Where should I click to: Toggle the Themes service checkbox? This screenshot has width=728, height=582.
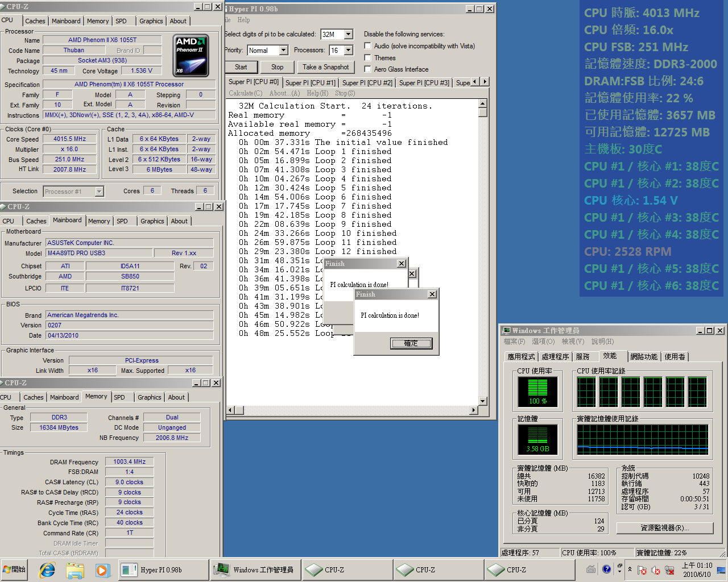pyautogui.click(x=368, y=58)
